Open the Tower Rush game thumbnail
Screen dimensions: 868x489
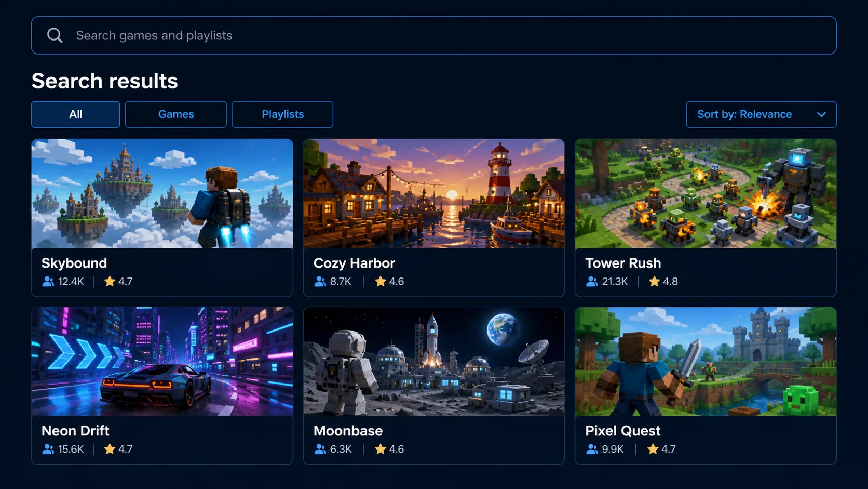tap(706, 193)
